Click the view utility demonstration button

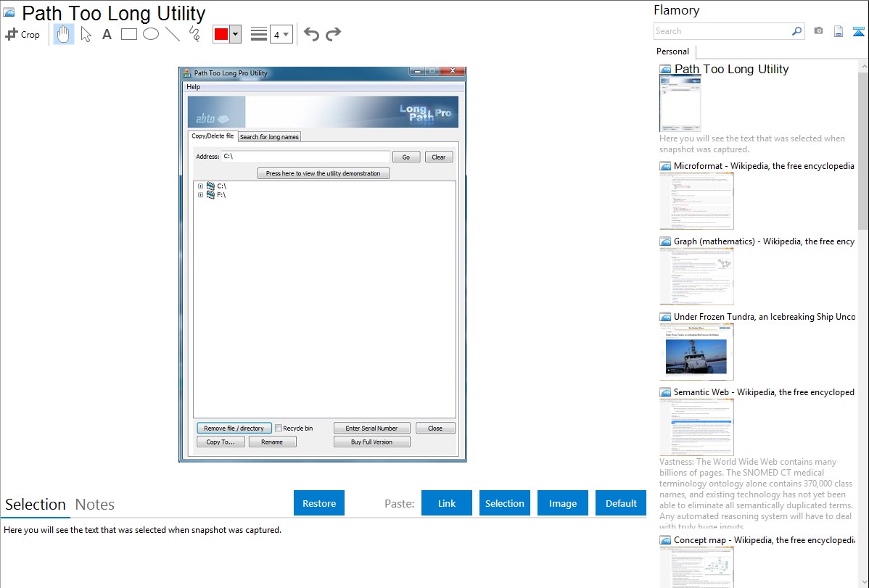pos(323,173)
